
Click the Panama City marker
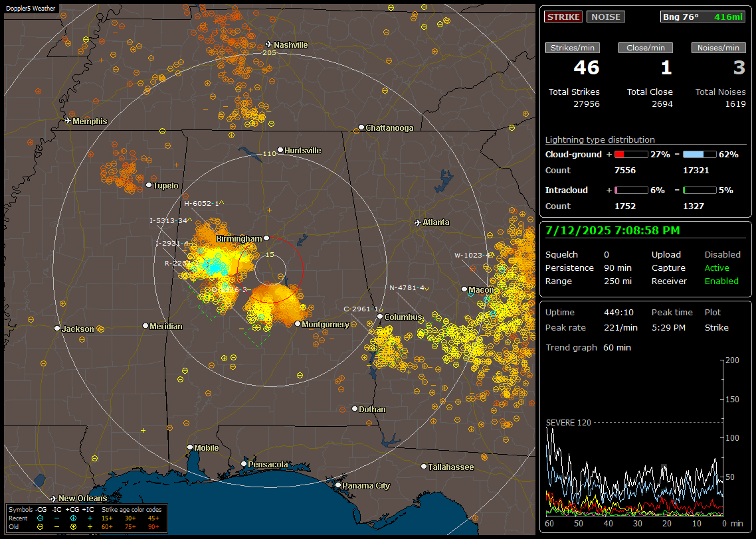coord(338,485)
